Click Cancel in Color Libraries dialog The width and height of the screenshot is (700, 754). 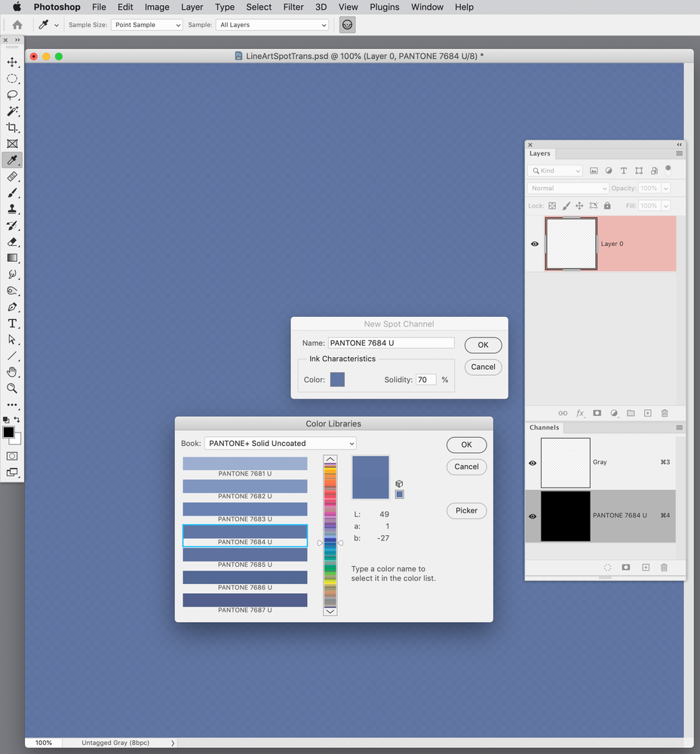point(466,467)
